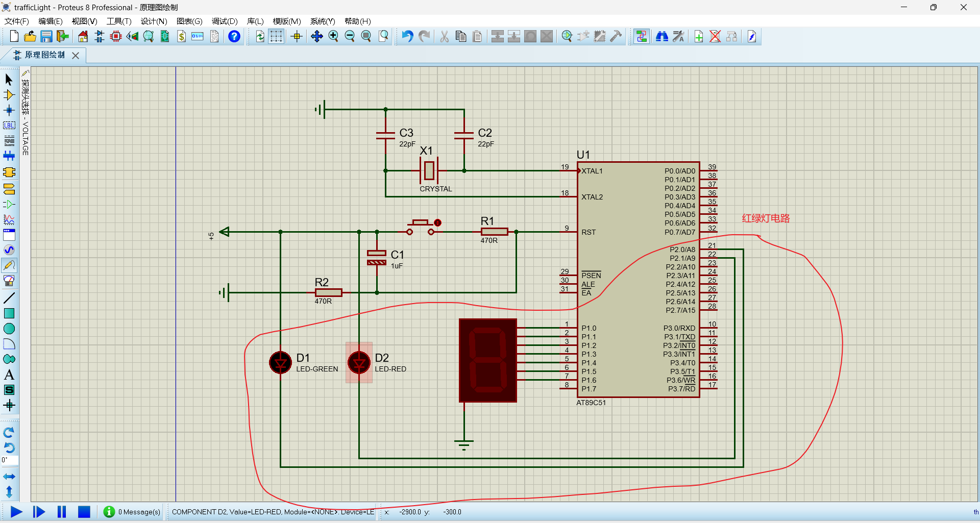Choose the Wire Label mode icon
The image size is (980, 523).
click(x=9, y=126)
